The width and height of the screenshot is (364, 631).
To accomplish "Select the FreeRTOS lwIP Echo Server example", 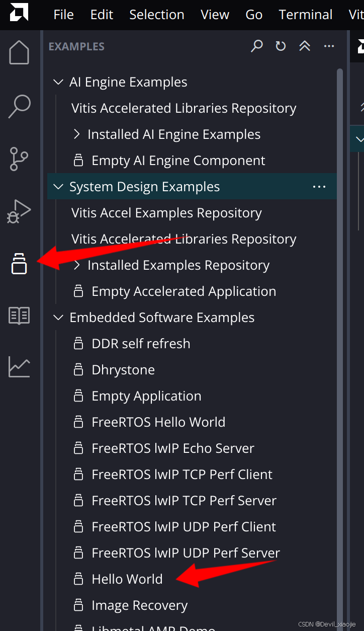I will [173, 448].
